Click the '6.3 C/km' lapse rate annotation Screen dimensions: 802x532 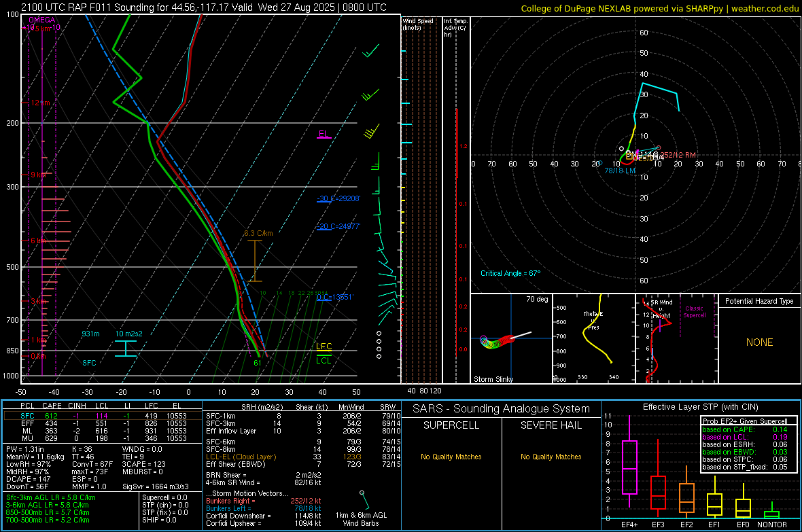[258, 233]
